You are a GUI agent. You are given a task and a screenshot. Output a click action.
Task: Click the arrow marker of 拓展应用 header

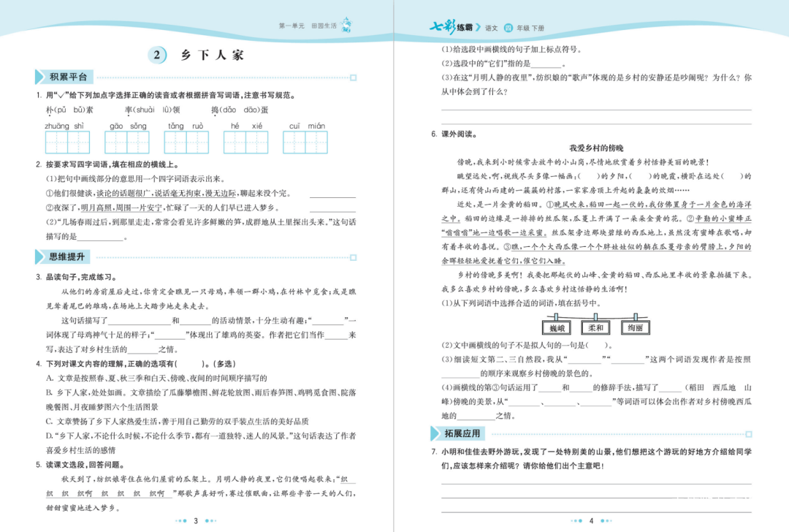point(435,433)
